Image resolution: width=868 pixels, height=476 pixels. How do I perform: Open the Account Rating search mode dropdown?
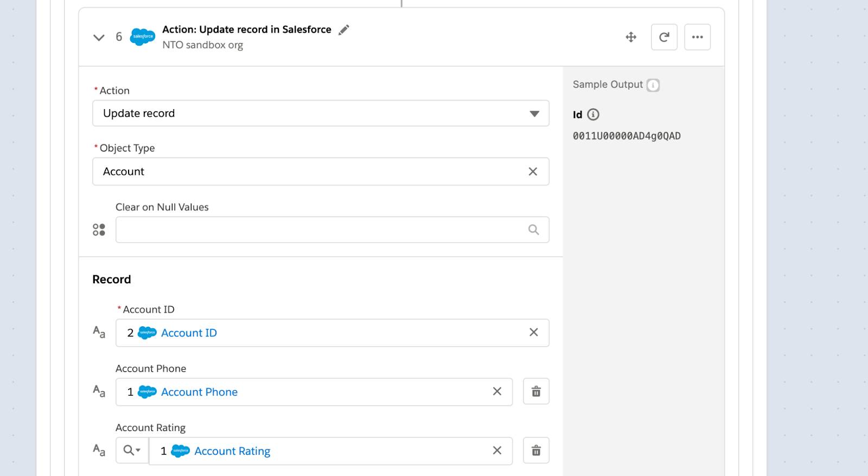132,450
